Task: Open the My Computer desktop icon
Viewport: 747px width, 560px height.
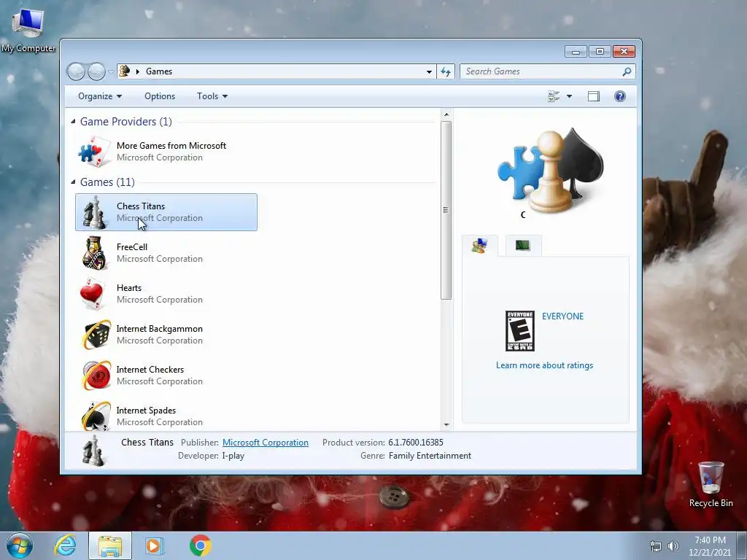Action: coord(28,29)
